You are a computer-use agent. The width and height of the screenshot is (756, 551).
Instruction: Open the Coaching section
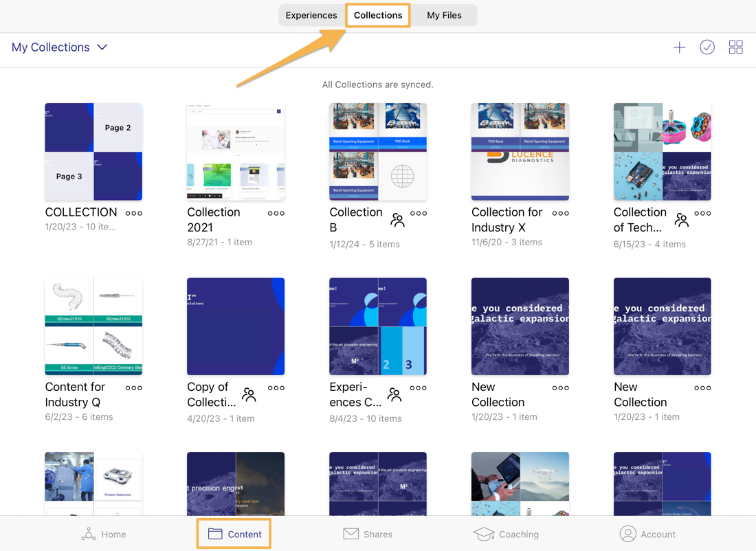tap(507, 534)
